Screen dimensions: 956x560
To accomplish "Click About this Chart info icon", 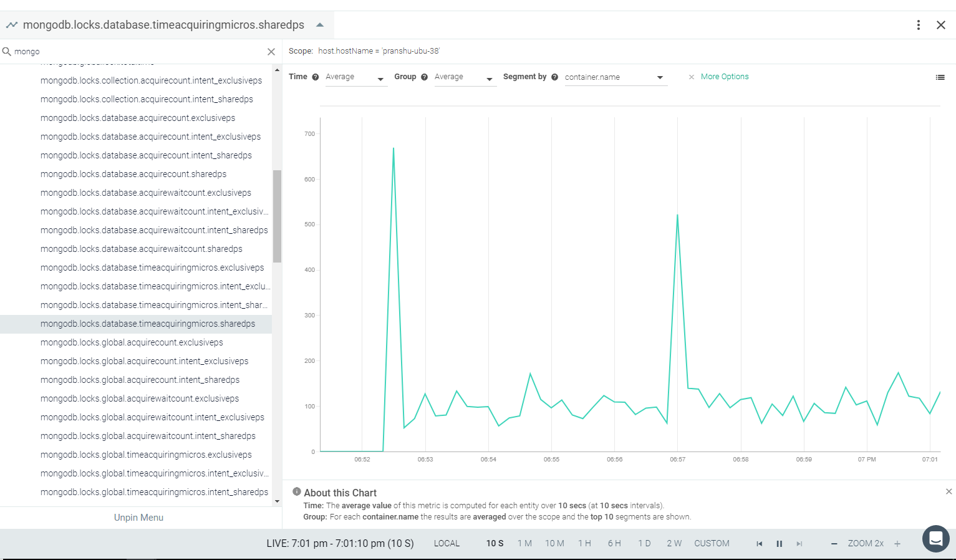I will pos(297,492).
